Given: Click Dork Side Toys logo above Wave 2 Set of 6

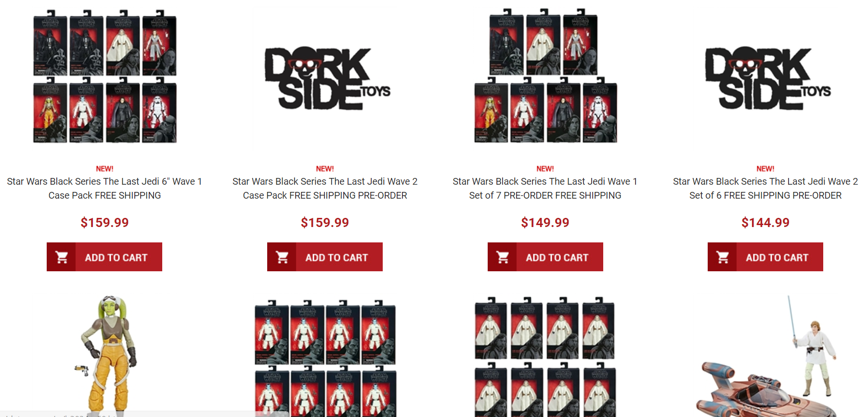Looking at the screenshot, I should [x=768, y=78].
